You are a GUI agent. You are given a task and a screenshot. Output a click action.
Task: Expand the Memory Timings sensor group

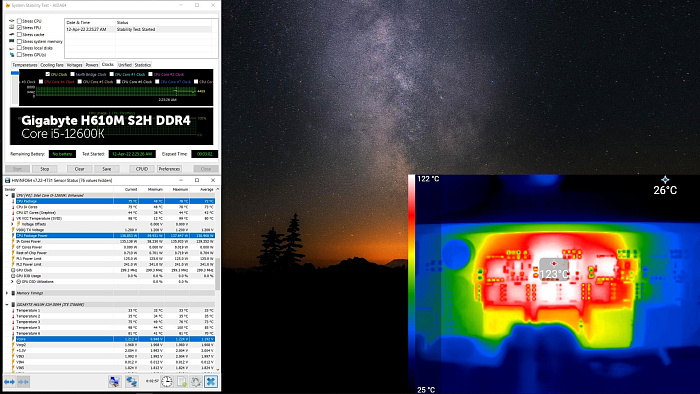(7, 293)
